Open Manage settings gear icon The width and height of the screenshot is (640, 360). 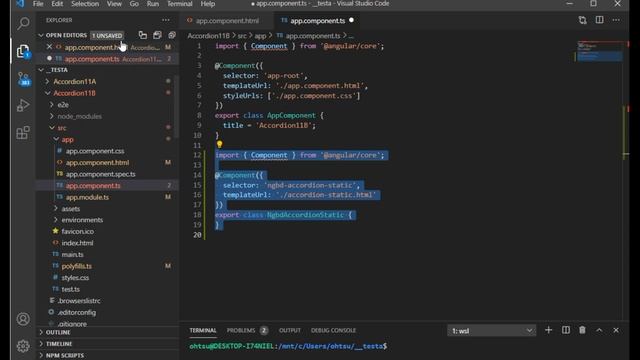tap(23, 346)
